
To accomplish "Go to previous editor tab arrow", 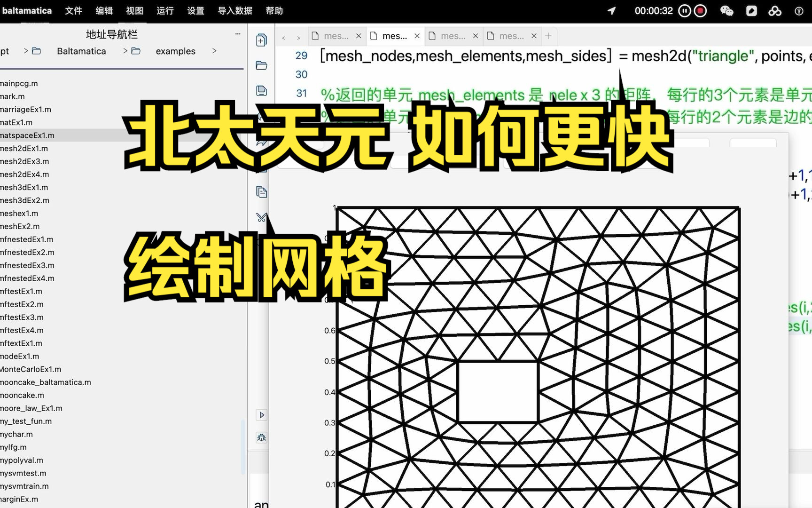I will 283,37.
